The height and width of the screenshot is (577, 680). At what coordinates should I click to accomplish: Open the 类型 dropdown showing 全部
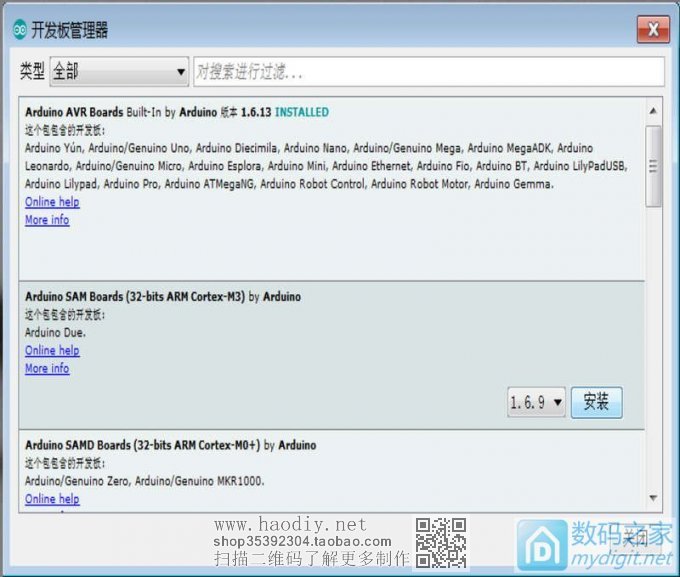(x=119, y=72)
